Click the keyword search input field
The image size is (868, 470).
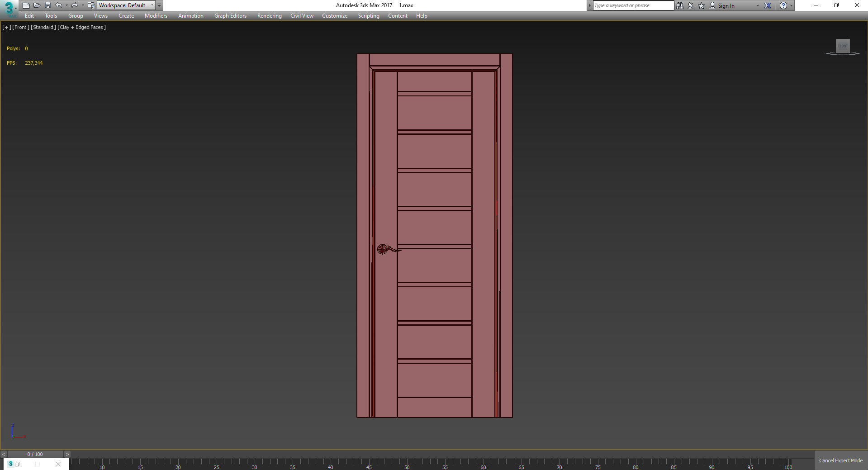pos(633,5)
